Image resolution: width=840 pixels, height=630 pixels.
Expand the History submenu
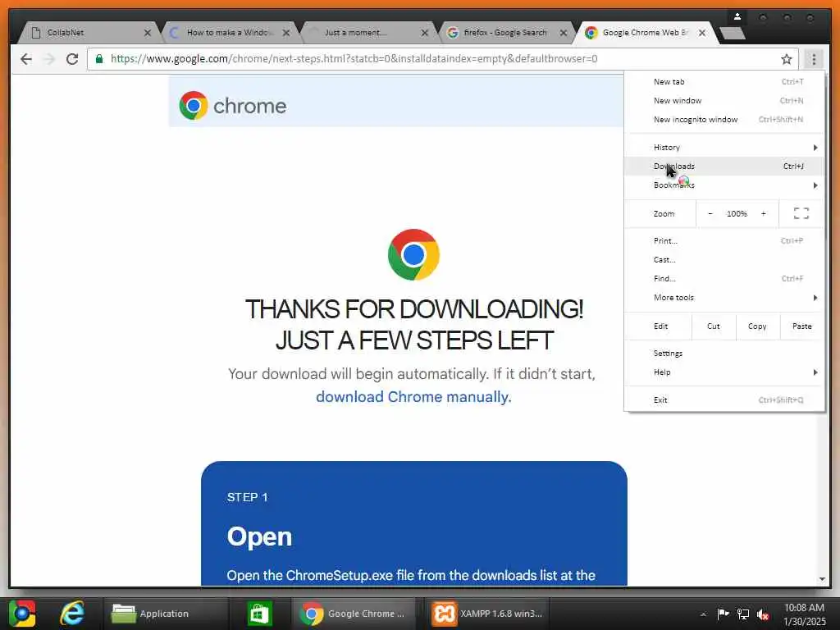(724, 148)
